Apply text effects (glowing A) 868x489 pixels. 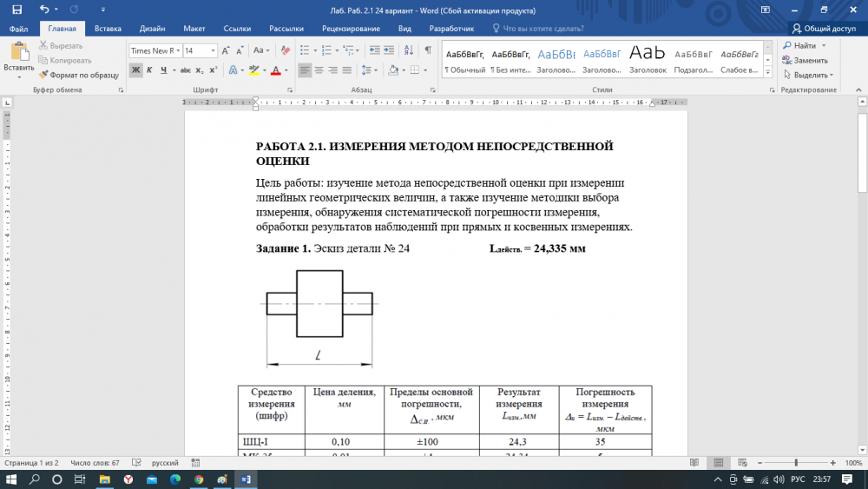[x=233, y=69]
